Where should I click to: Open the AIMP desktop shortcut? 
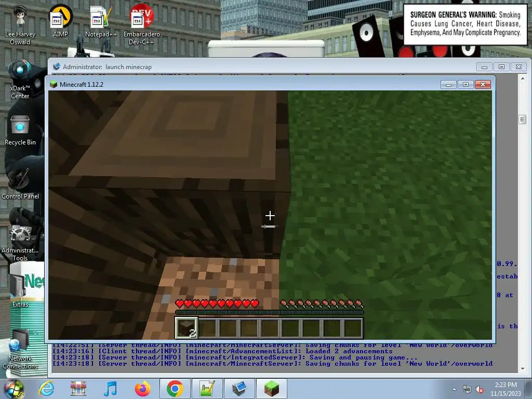tap(60, 21)
